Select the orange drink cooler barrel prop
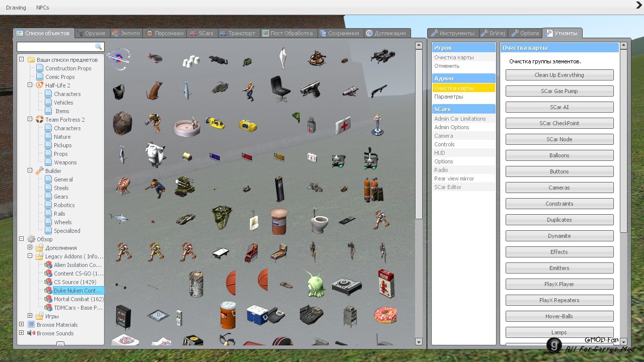Viewport: 644px width, 362px height. tap(227, 315)
